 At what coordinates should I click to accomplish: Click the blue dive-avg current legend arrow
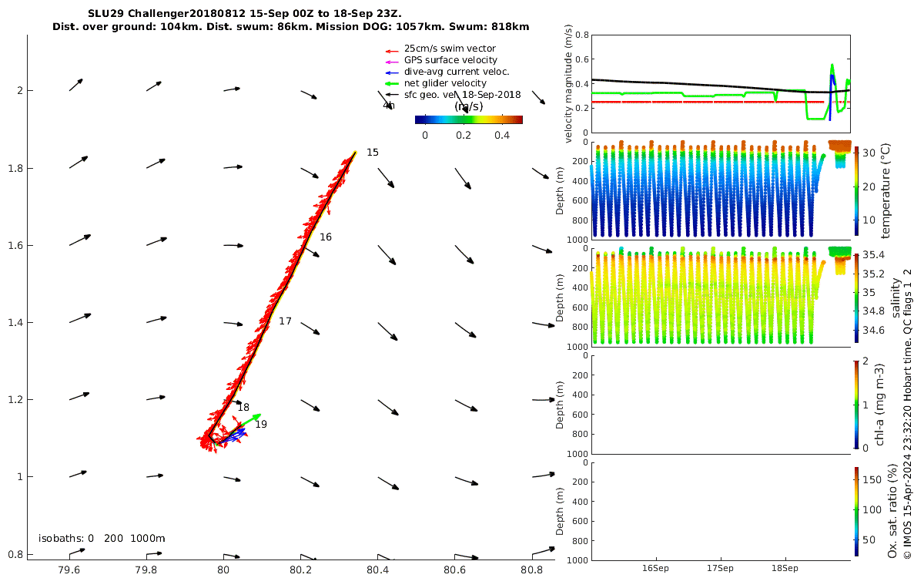(x=391, y=72)
